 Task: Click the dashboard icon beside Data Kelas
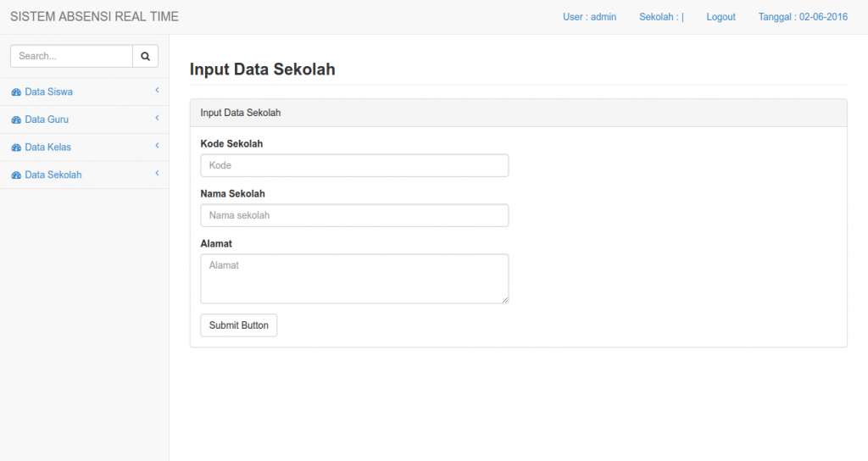coord(16,147)
